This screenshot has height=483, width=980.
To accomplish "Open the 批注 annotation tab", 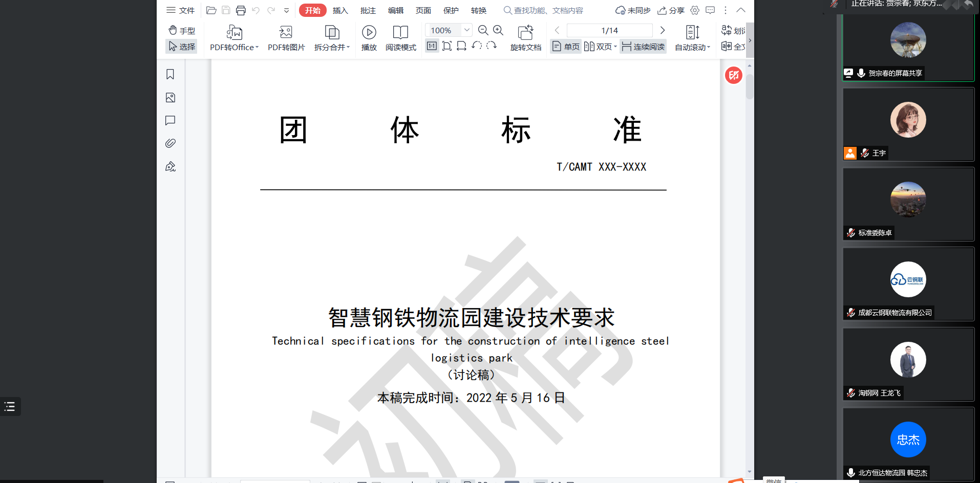I will (x=368, y=10).
